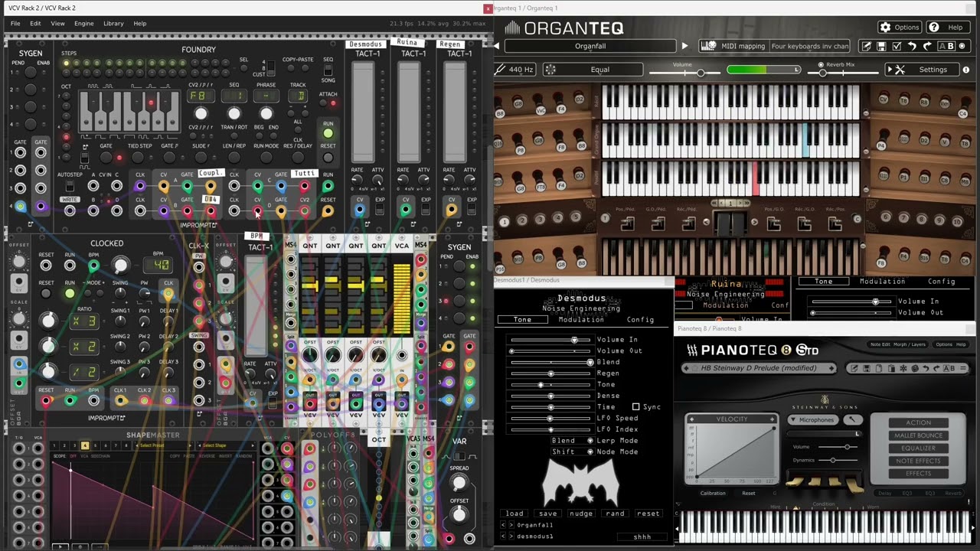Click the Desmodus load button
The height and width of the screenshot is (551, 980).
pos(514,514)
